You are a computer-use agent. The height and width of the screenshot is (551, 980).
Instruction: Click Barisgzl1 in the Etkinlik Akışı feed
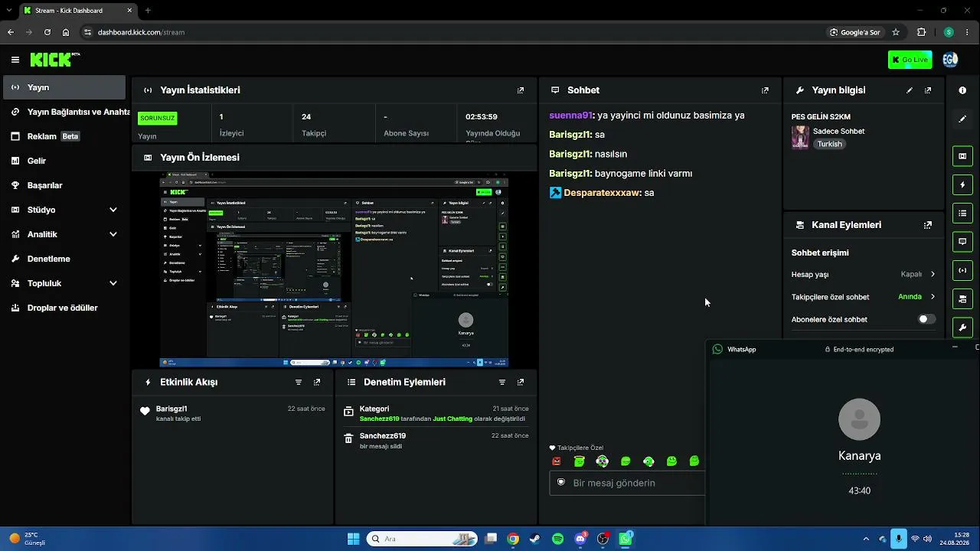pos(171,409)
